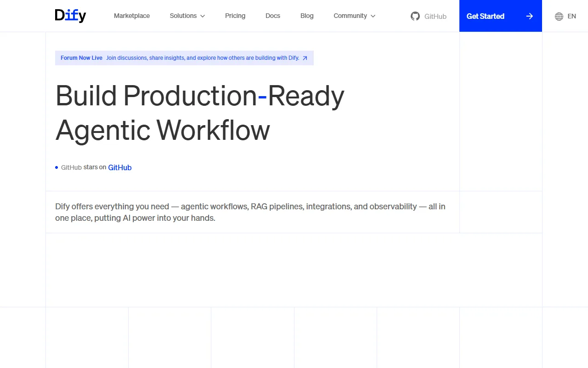The height and width of the screenshot is (368, 588).
Task: Click the diagonal arrow icon in forum banner
Action: [305, 58]
